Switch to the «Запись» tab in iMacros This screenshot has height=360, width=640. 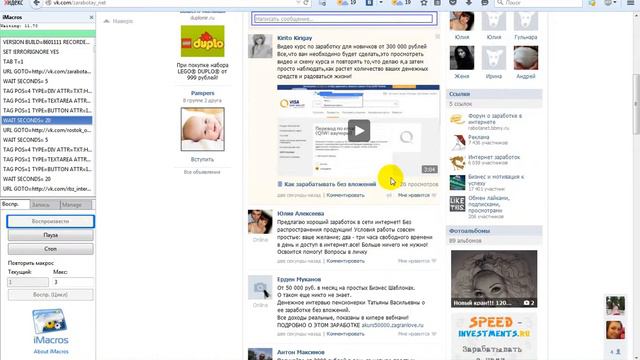pos(44,204)
